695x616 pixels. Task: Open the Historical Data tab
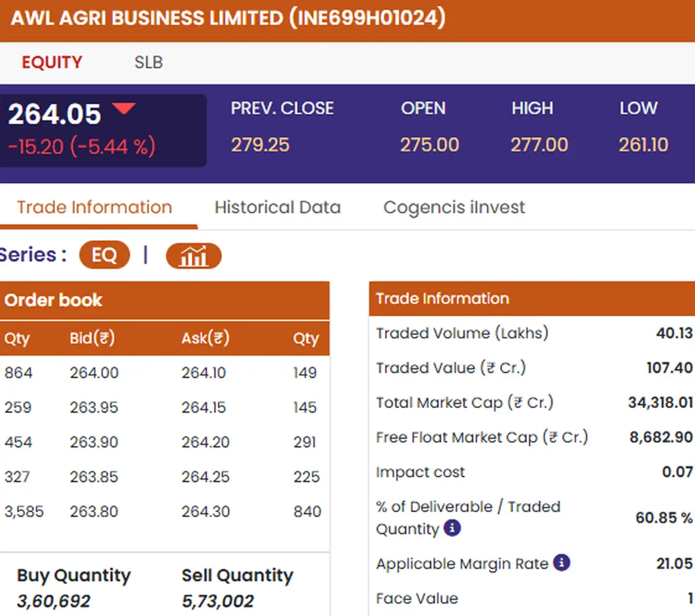click(x=277, y=207)
